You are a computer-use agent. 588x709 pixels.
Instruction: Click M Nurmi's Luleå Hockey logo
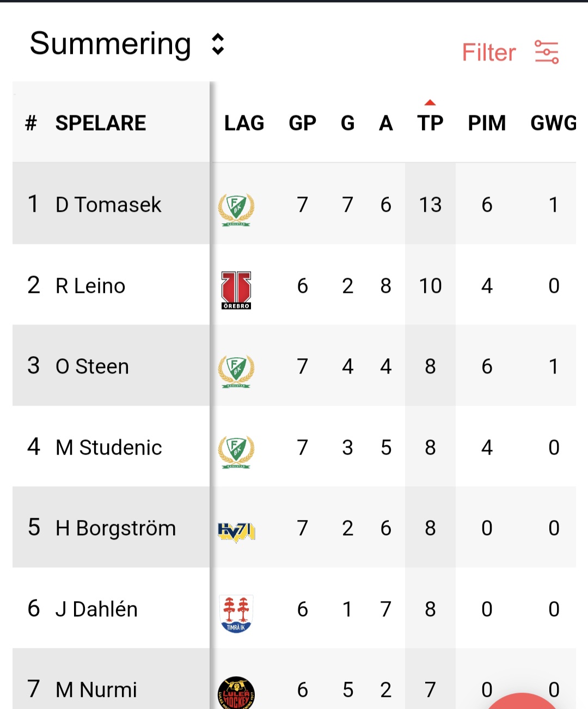coord(236,693)
